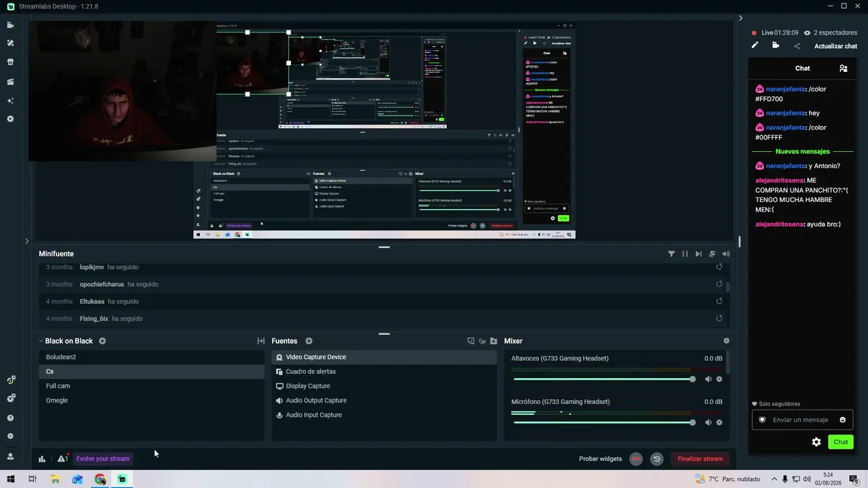868x488 pixels.
Task: Mute the Altavoces audio source
Action: (x=708, y=379)
